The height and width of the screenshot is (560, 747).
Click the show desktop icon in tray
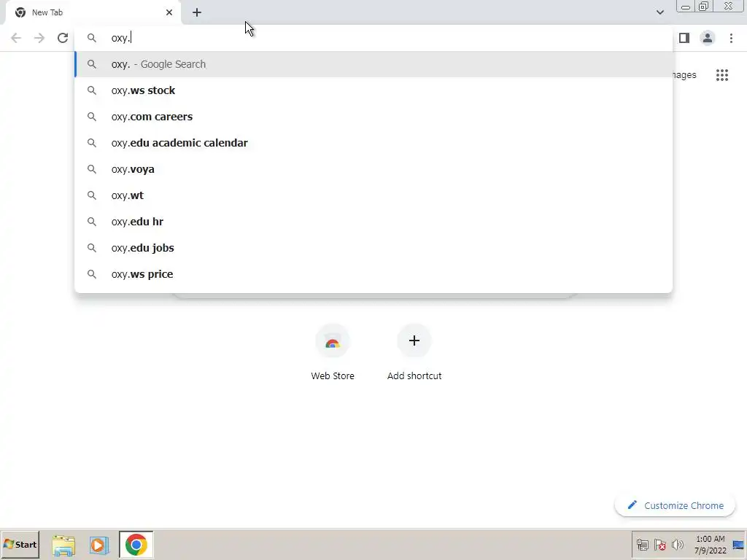(739, 545)
